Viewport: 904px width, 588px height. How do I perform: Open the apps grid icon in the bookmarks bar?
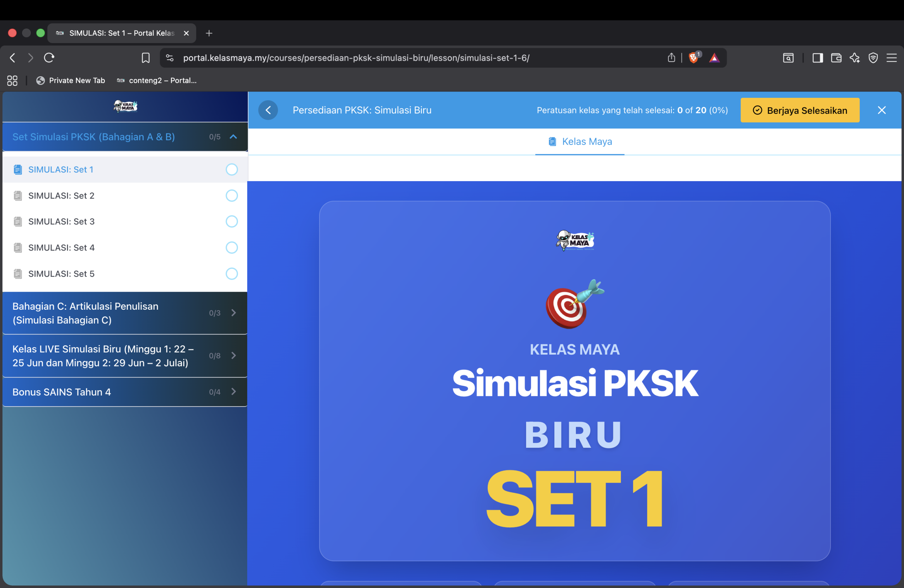point(12,81)
